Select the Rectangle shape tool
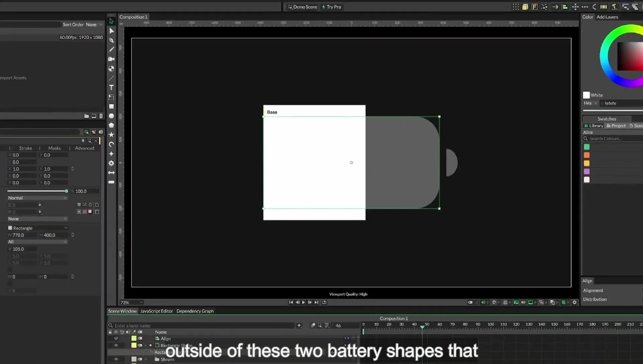643x364 pixels. (112, 106)
